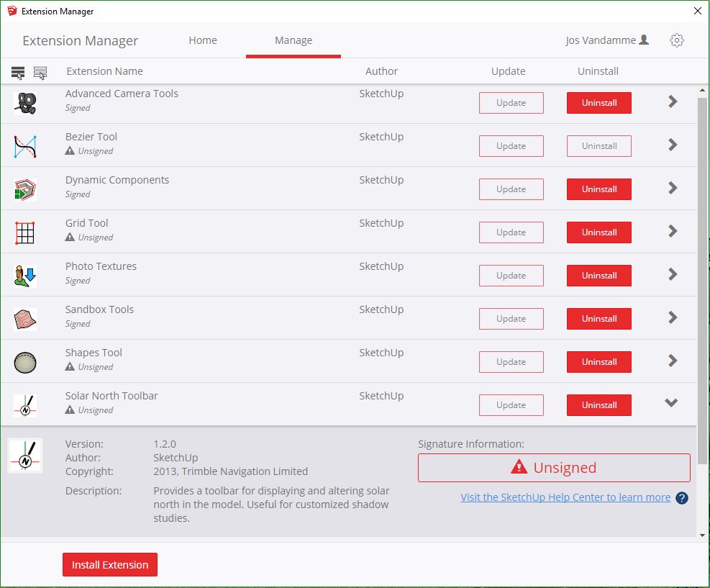Click the deselect-all extensions list icon
The height and width of the screenshot is (588, 710).
point(40,73)
